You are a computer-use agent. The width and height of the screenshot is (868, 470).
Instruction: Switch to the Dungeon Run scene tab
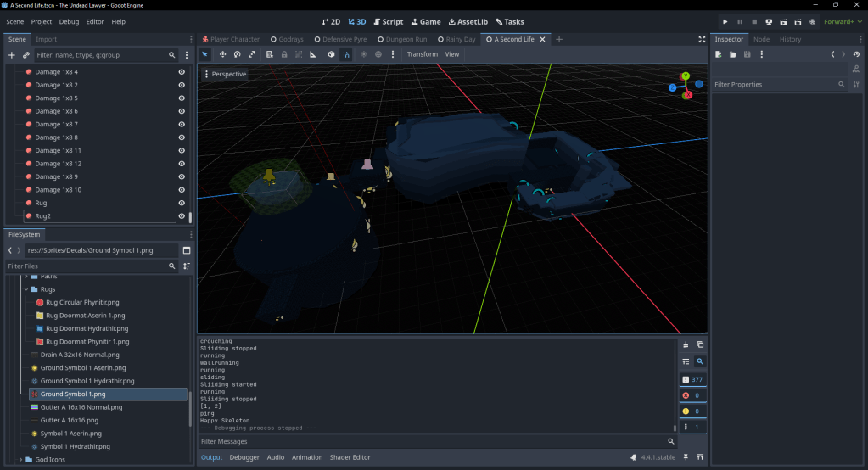404,39
